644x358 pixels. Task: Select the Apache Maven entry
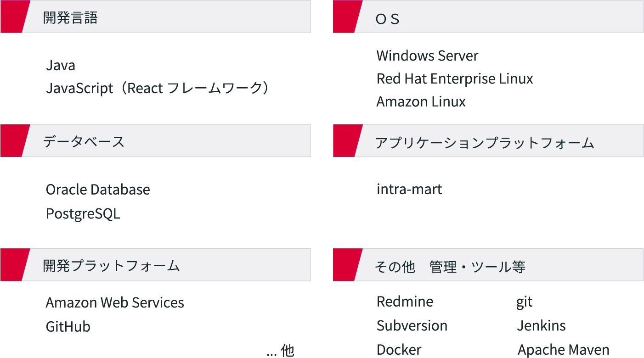pyautogui.click(x=564, y=350)
